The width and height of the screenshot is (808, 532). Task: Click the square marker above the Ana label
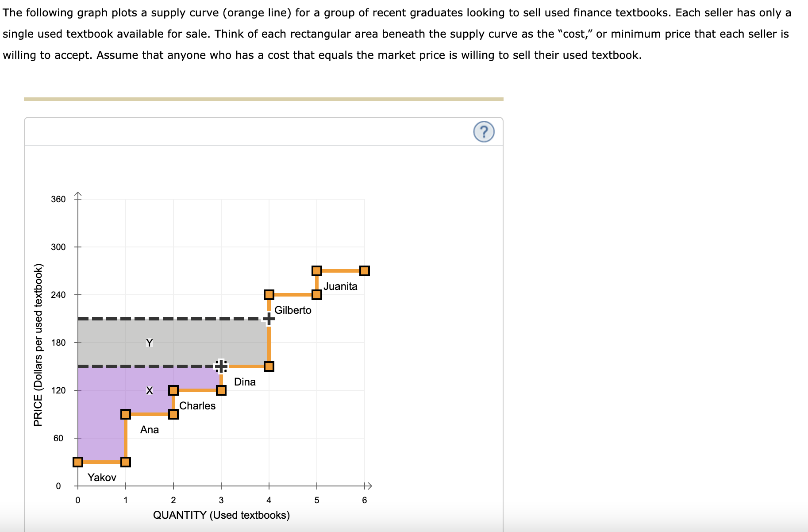(x=125, y=413)
